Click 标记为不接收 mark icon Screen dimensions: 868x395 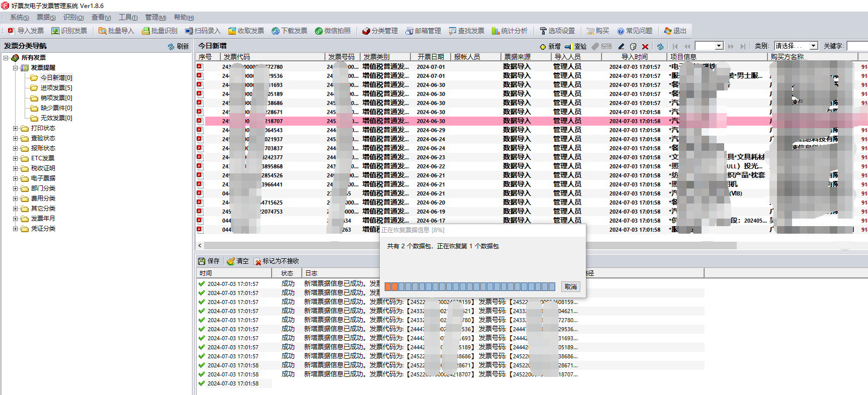277,261
